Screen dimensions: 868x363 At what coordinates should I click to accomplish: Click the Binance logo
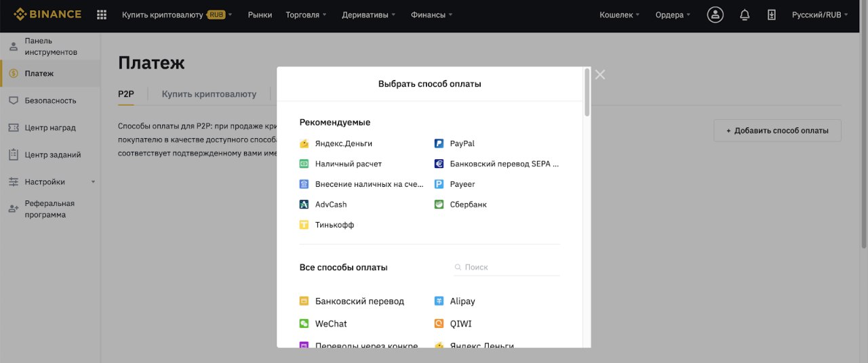(x=47, y=14)
